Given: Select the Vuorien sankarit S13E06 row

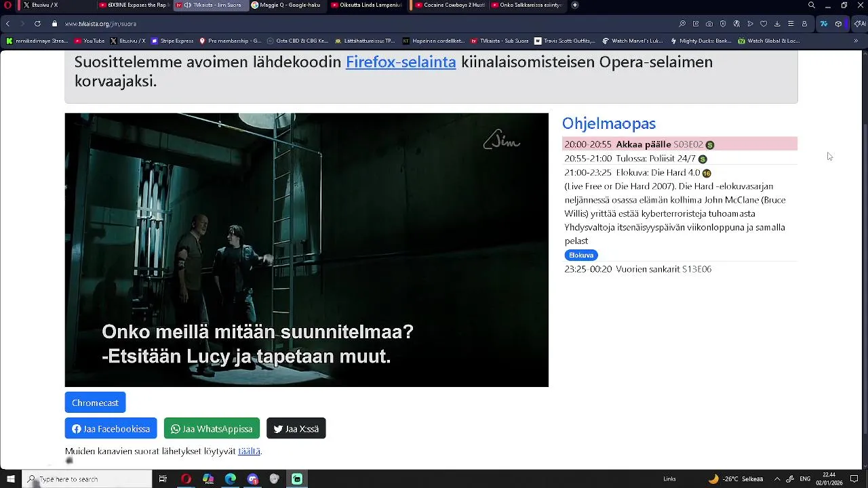Looking at the screenshot, I should [679, 269].
